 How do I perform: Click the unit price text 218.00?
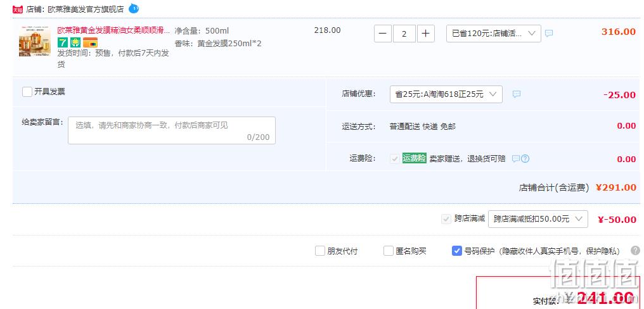327,30
